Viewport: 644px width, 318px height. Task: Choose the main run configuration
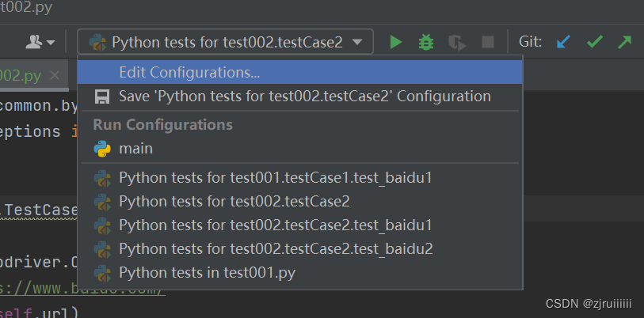(x=135, y=148)
